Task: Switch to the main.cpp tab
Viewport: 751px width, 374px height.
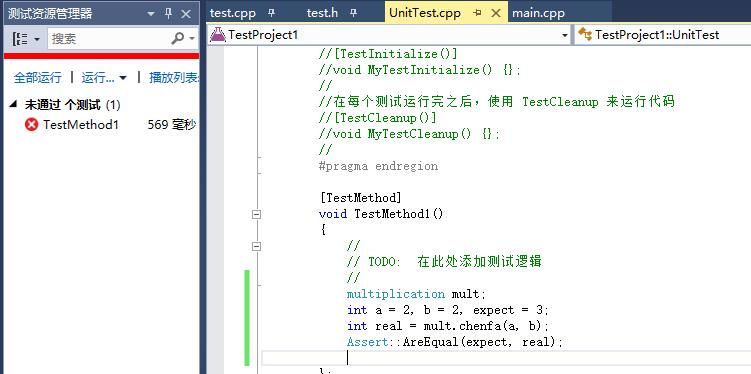Action: [538, 13]
